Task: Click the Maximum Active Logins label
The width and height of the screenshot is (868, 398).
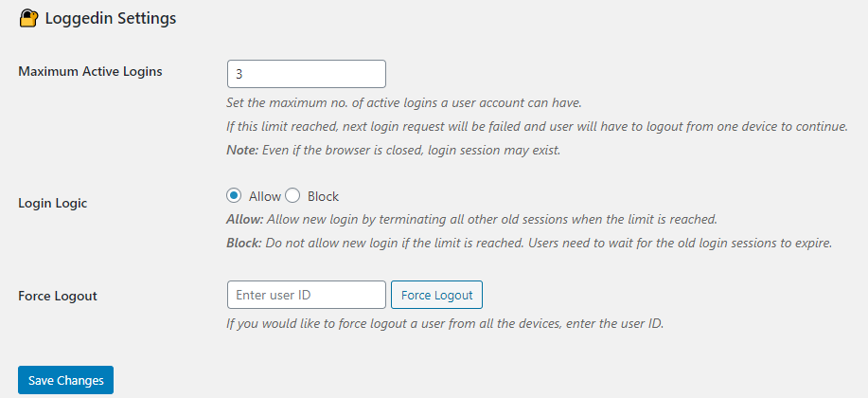Action: [x=90, y=71]
